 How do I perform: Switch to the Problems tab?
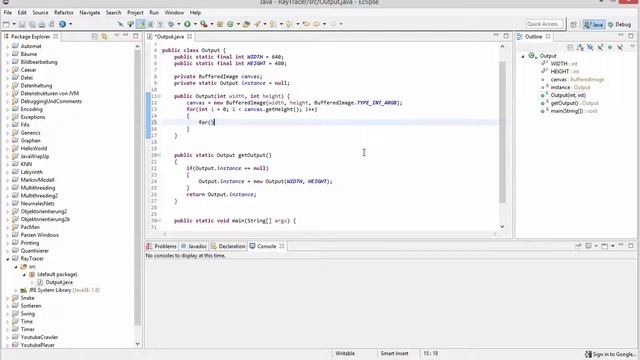(162, 246)
